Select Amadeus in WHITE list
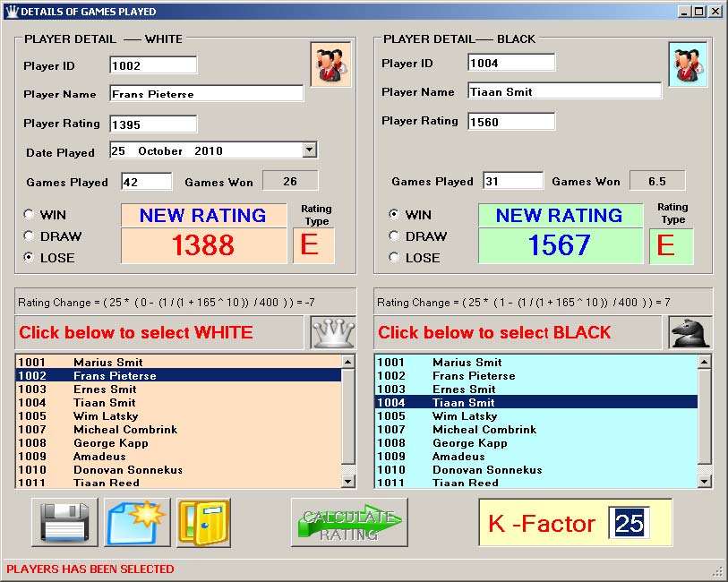 coord(179,457)
